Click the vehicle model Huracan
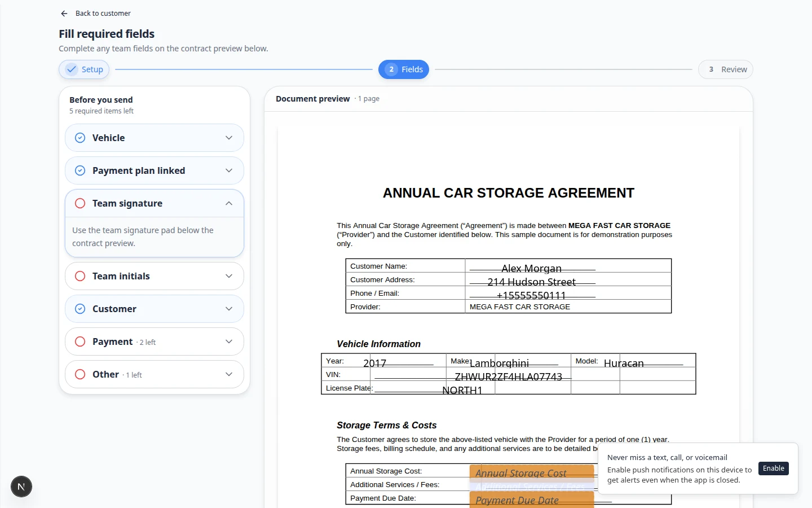Image resolution: width=812 pixels, height=508 pixels. (624, 364)
